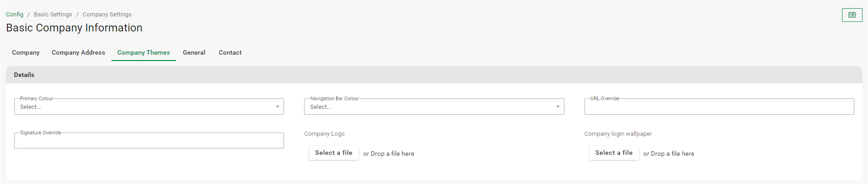Open the Company Address tab
The height and width of the screenshot is (184, 868).
78,53
